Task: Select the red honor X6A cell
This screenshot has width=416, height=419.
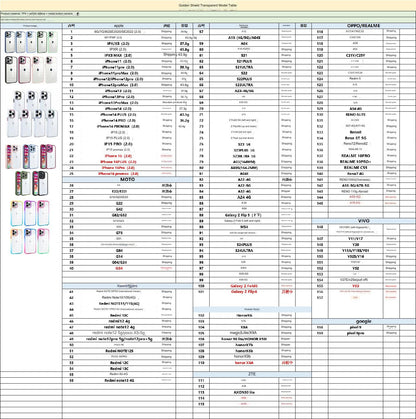Action: coord(244,363)
